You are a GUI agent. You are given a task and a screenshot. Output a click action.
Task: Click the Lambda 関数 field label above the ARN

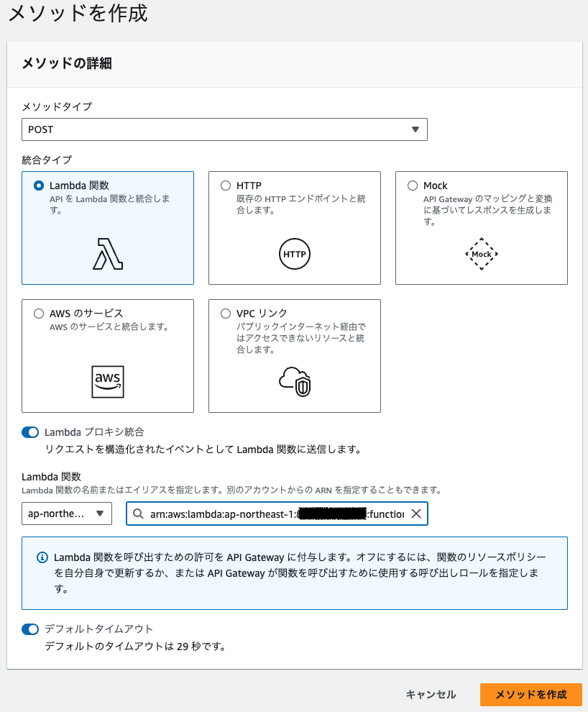click(x=51, y=477)
